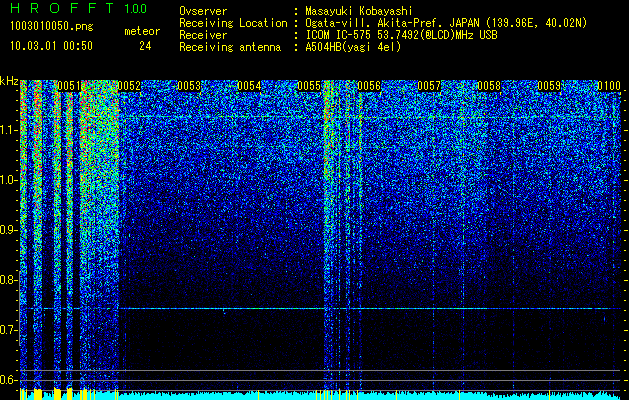The height and width of the screenshot is (400, 629).
Task: Click the kHz axis unit label
Action: tap(9, 81)
